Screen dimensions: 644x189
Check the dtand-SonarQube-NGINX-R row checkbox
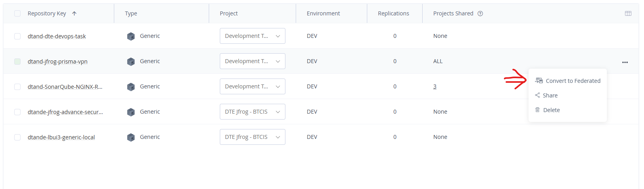point(17,87)
